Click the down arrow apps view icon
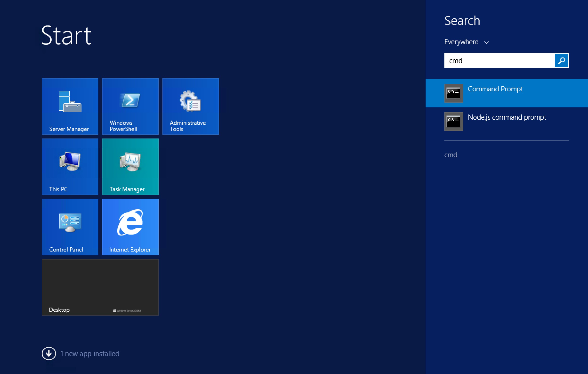 point(49,353)
